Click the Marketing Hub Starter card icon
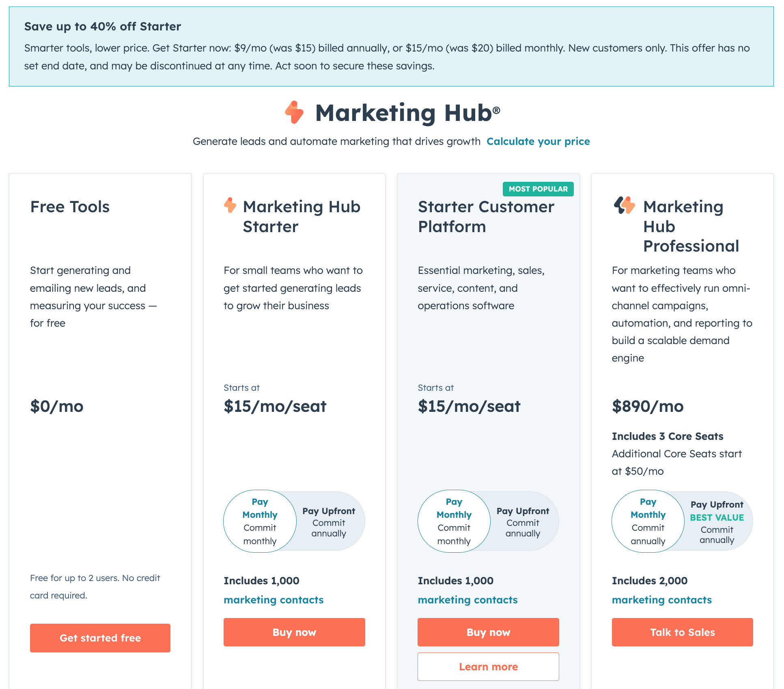784x689 pixels. pyautogui.click(x=230, y=205)
